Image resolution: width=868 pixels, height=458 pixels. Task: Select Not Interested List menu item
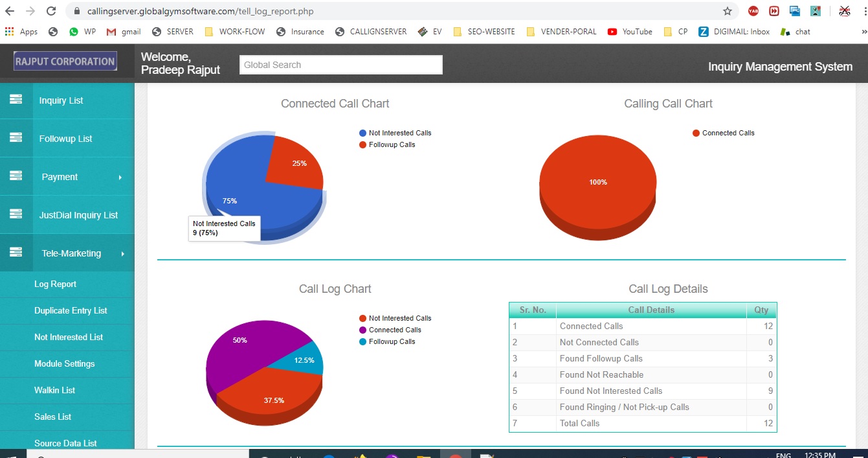click(68, 337)
